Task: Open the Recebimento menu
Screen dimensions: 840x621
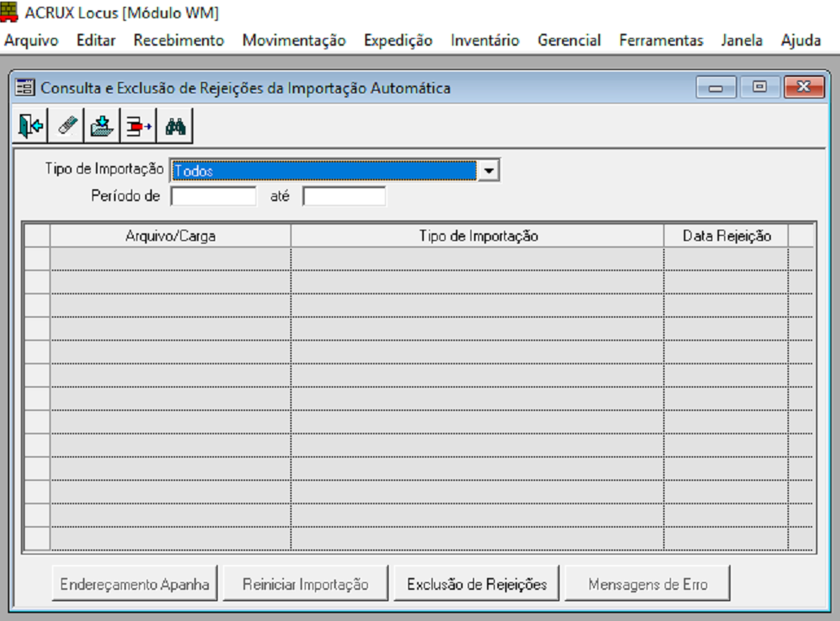Action: pyautogui.click(x=179, y=41)
